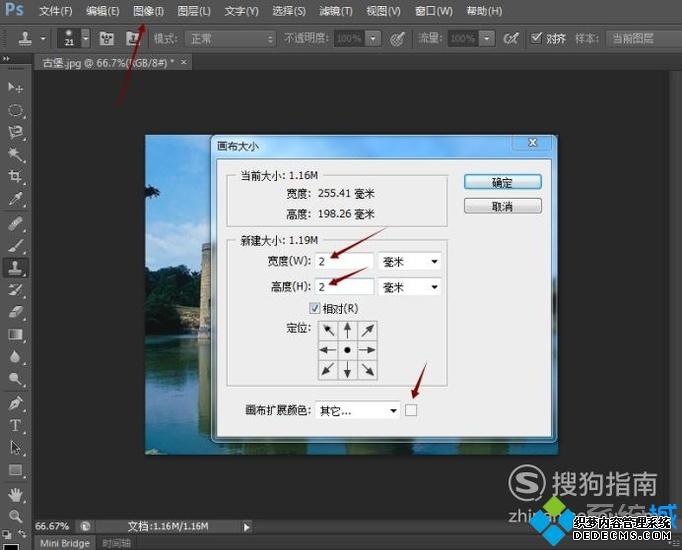Select the Pen tool

tap(16, 403)
